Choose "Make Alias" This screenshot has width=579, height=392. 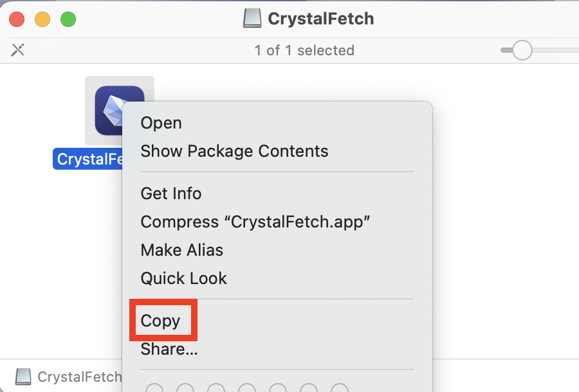(x=182, y=250)
